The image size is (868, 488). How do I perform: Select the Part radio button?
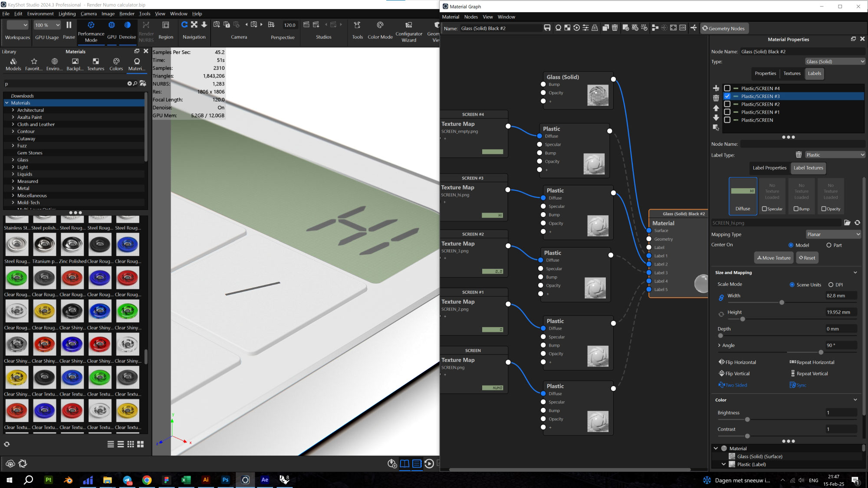(x=829, y=245)
